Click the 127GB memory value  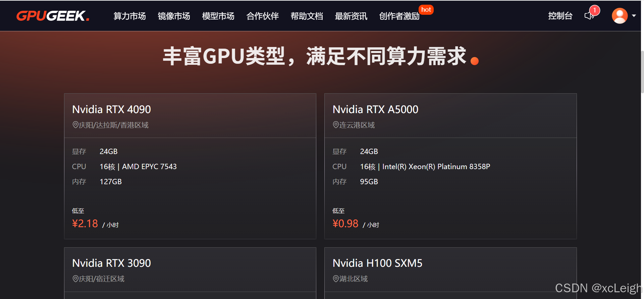[111, 182]
